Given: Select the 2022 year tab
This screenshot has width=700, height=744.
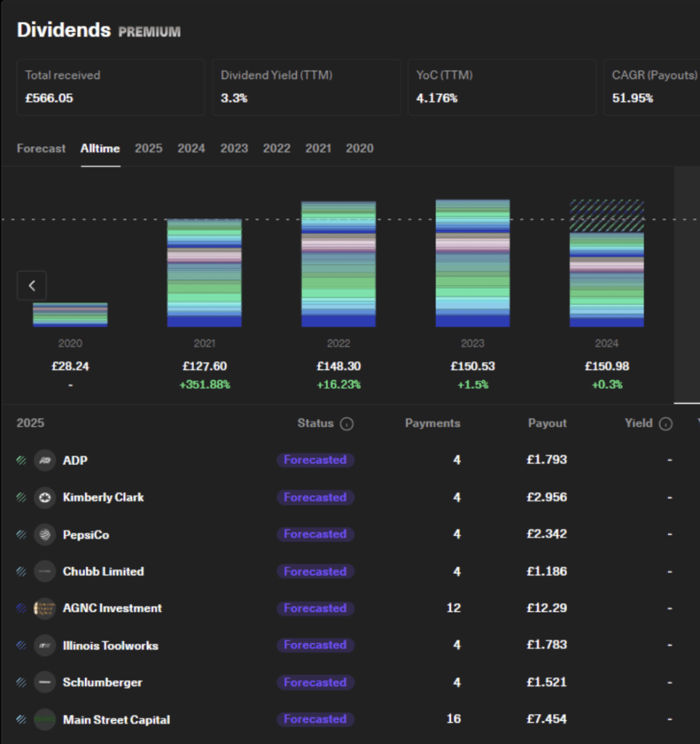Looking at the screenshot, I should click(277, 148).
